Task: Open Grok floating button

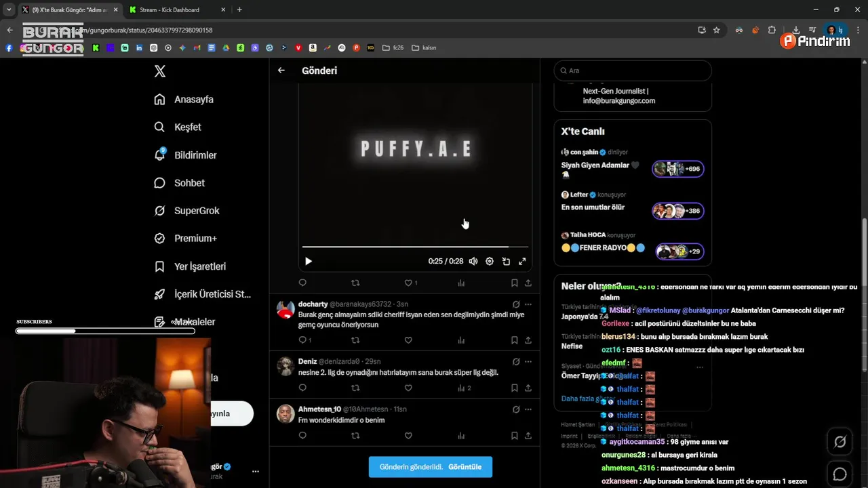Action: point(840,443)
